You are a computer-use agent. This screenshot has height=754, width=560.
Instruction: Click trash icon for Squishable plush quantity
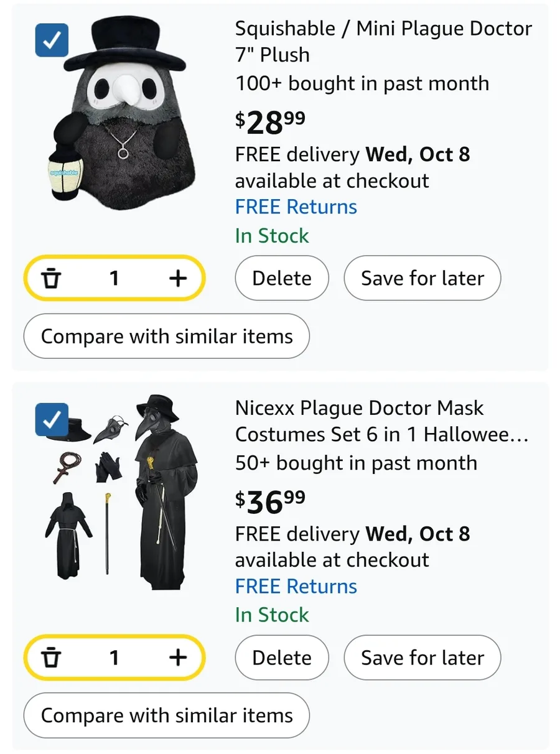[52, 279]
